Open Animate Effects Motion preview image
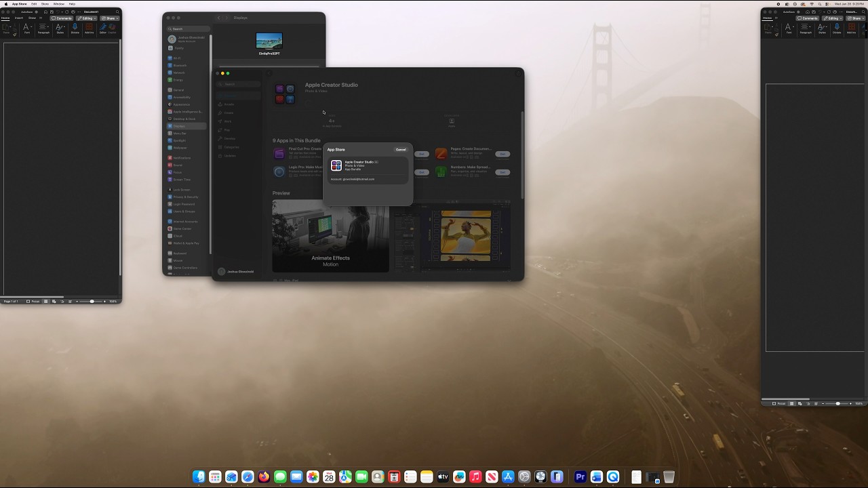The image size is (868, 488). (330, 236)
